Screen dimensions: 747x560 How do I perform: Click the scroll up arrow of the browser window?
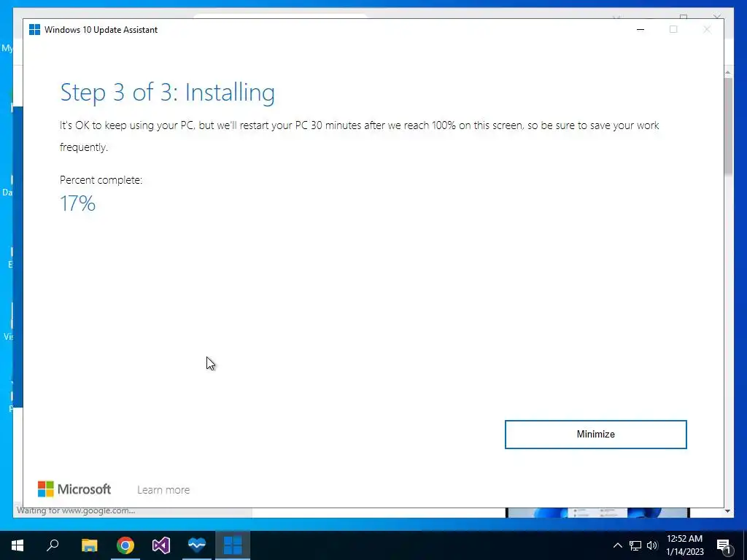pos(728,72)
